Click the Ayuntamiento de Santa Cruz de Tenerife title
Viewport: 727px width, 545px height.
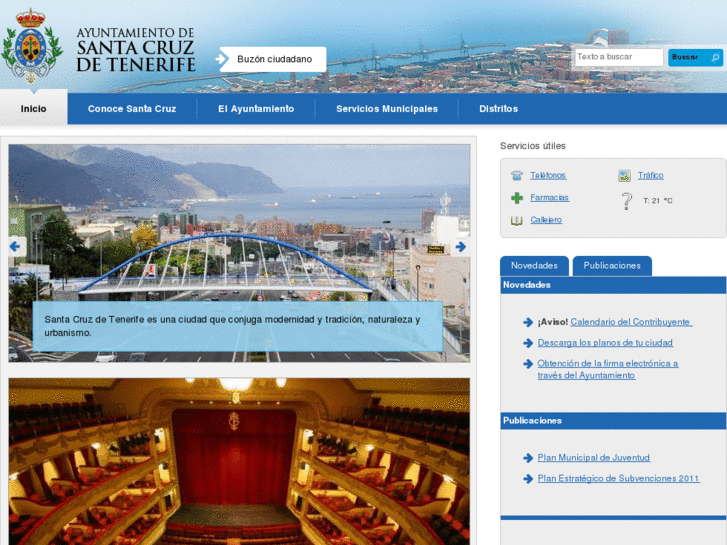(x=135, y=50)
